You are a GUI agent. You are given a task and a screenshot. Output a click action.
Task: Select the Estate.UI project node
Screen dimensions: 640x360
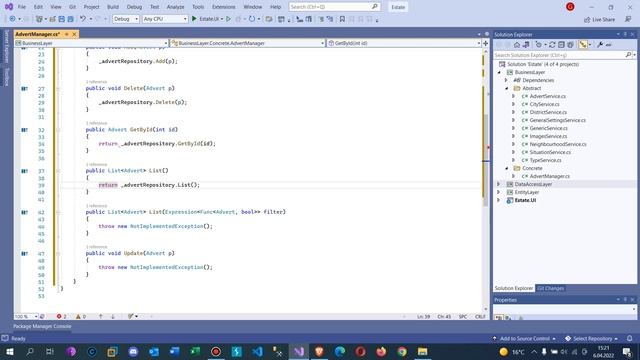[525, 200]
